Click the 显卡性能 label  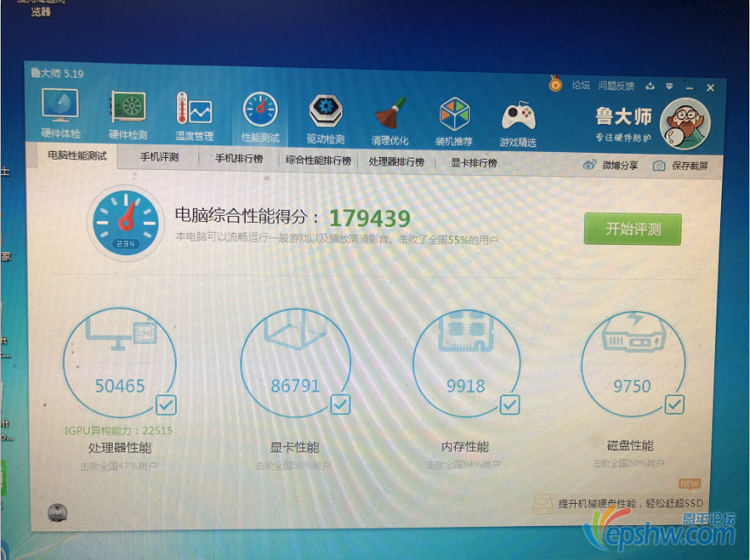[294, 447]
